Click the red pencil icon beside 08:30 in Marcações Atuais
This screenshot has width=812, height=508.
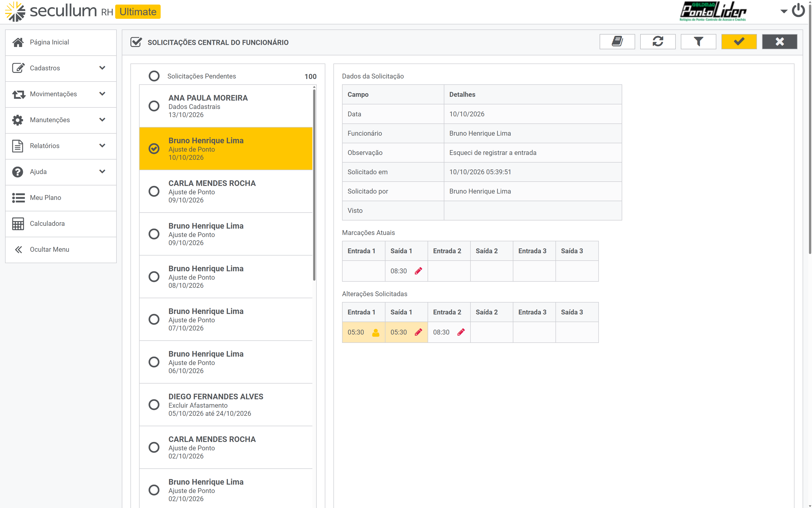click(418, 271)
